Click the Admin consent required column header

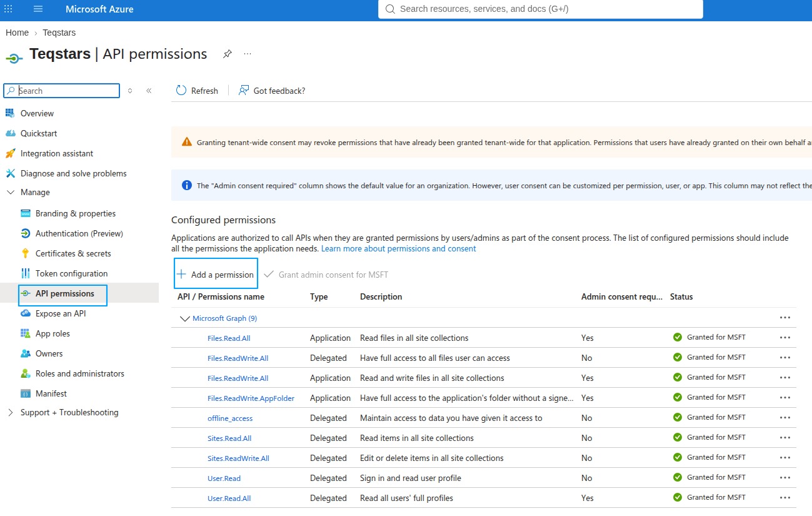(621, 296)
